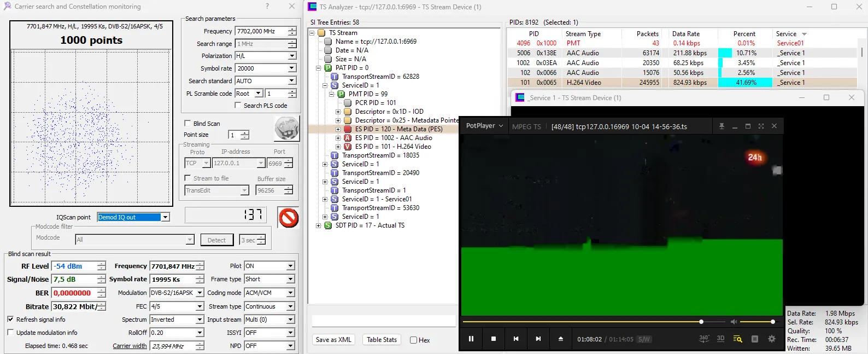Click the Table Stats button
The height and width of the screenshot is (354, 868).
pos(382,340)
